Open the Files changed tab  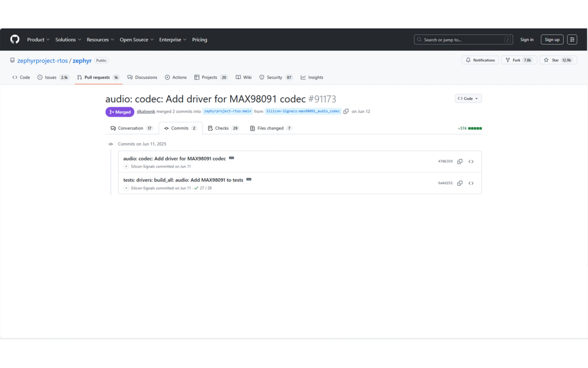(x=271, y=128)
